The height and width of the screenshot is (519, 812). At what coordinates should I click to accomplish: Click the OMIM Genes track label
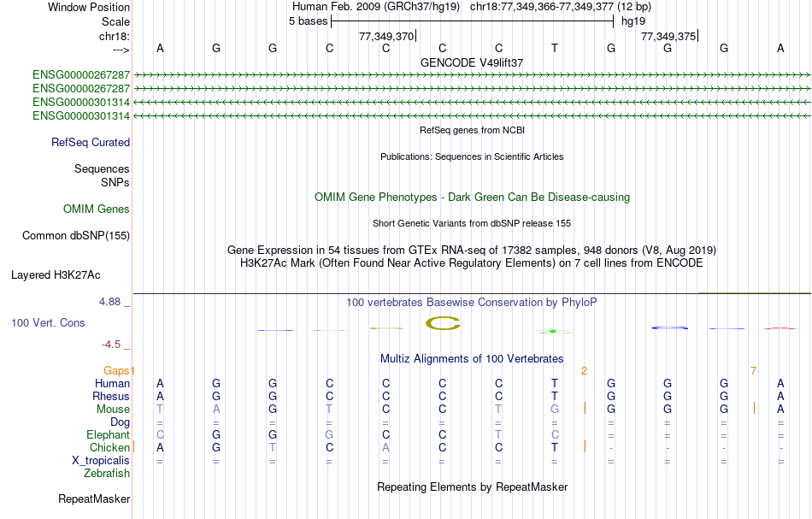97,209
